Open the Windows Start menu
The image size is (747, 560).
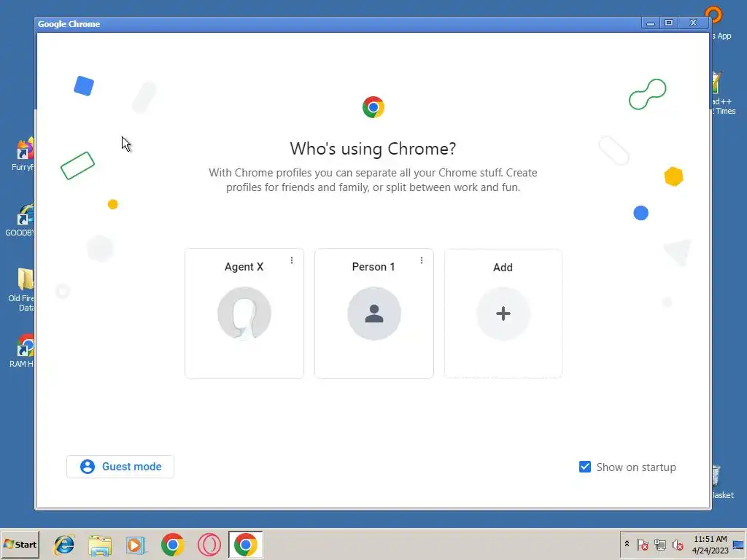point(20,544)
